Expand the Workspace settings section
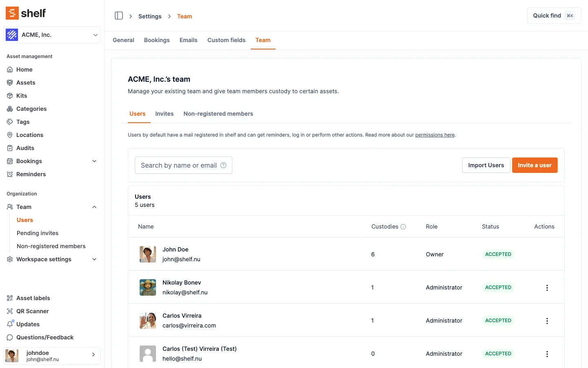The image size is (588, 368). 94,259
